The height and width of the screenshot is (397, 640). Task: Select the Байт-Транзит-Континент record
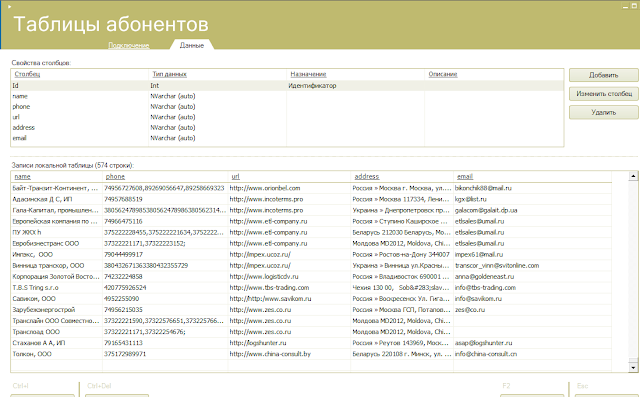click(311, 188)
